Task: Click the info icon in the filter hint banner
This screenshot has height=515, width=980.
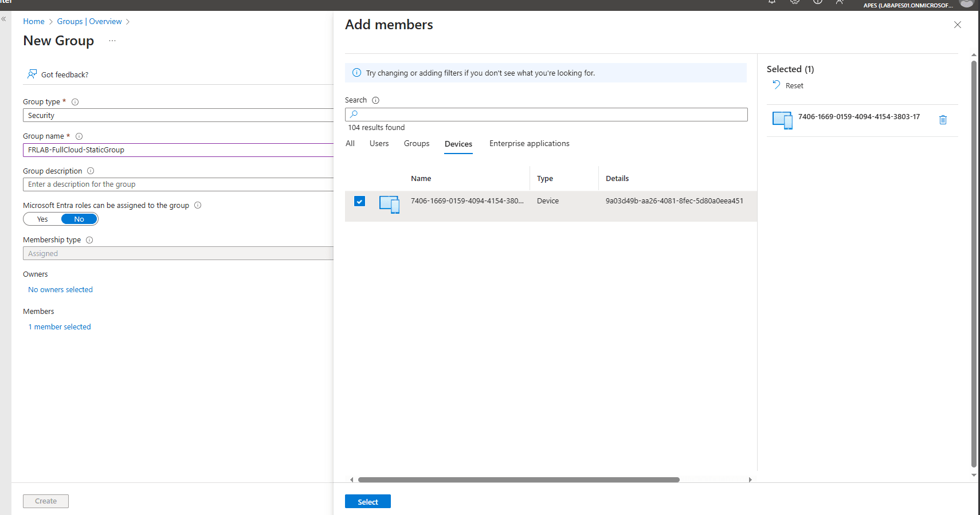Action: point(356,73)
